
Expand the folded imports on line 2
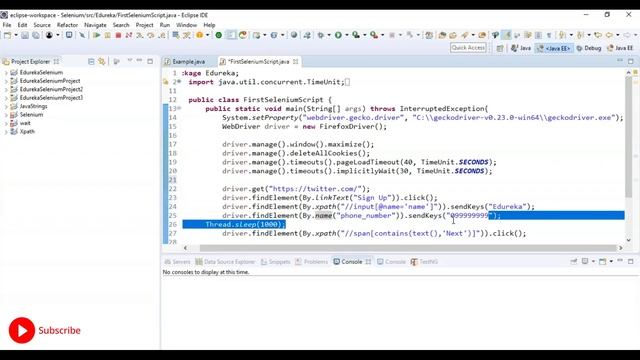(x=180, y=82)
